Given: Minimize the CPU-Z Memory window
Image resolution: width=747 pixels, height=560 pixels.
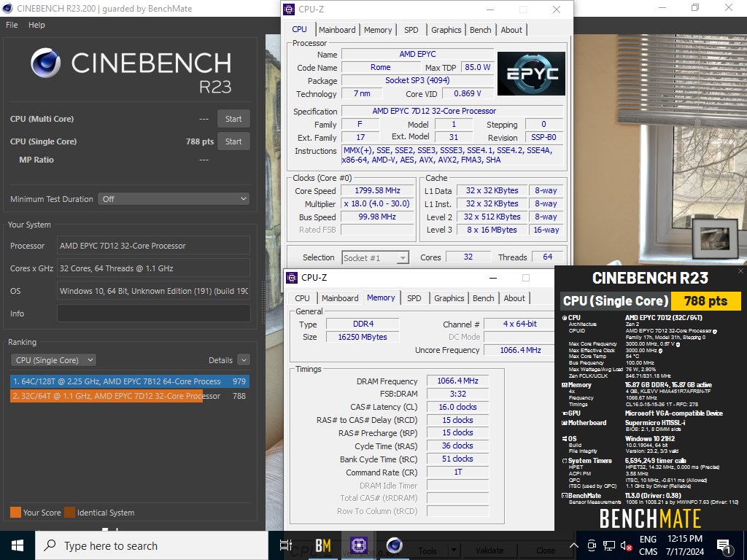Looking at the screenshot, I should (493, 278).
